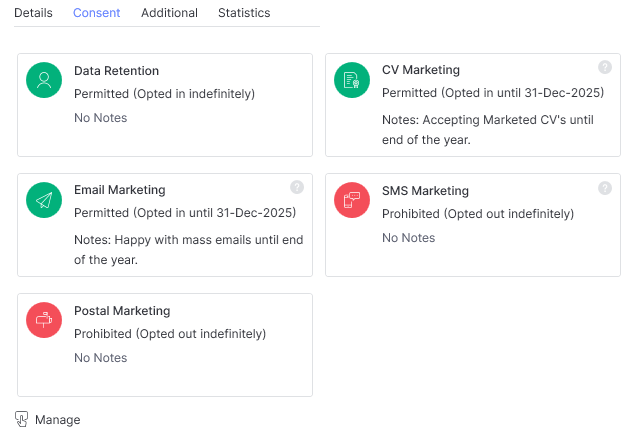Screen dimensions: 636x438
Task: Select the Postal Marketing card title
Action: tap(122, 311)
